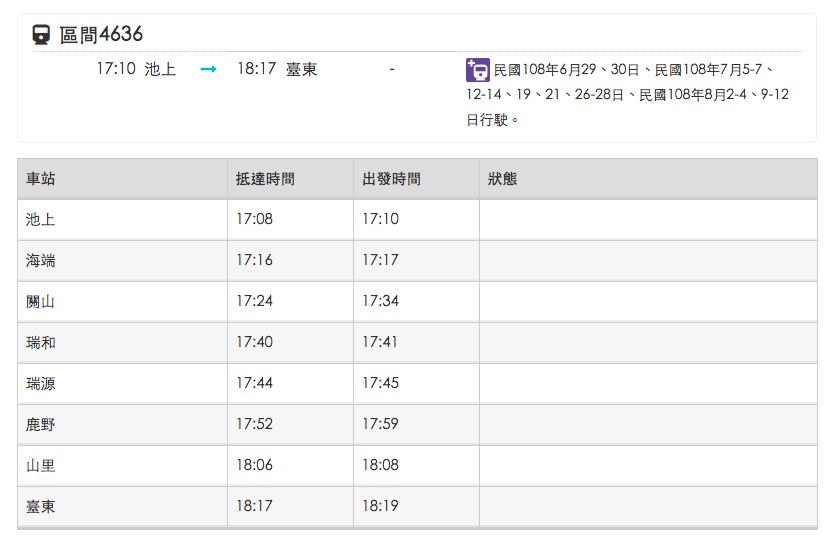Screen dimensions: 831x550
Task: Click the 瑞源 station entry
Action: tap(40, 383)
